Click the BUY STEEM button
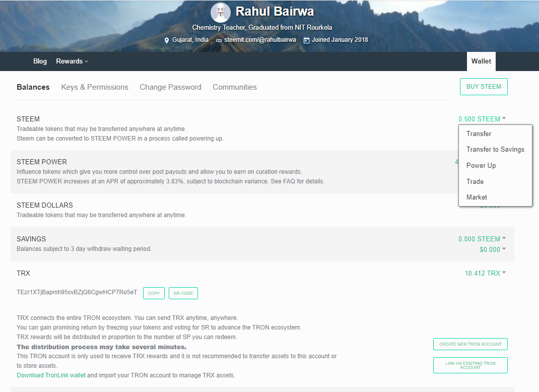 [x=484, y=87]
